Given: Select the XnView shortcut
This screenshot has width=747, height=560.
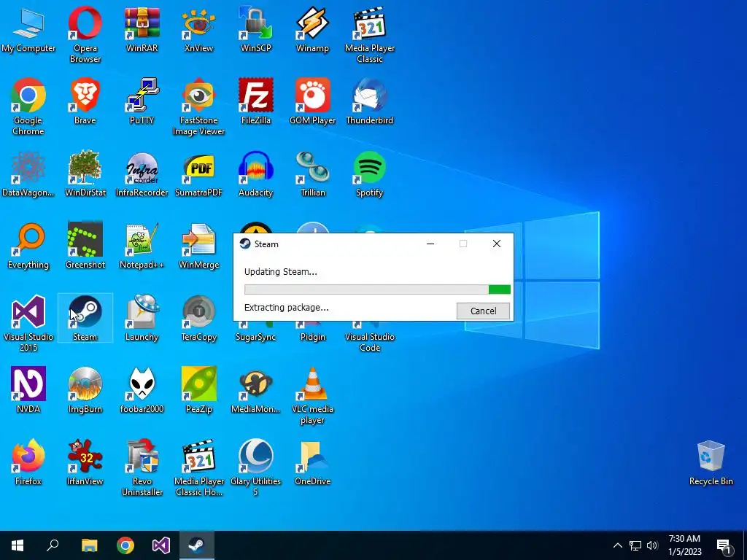Looking at the screenshot, I should tap(198, 29).
